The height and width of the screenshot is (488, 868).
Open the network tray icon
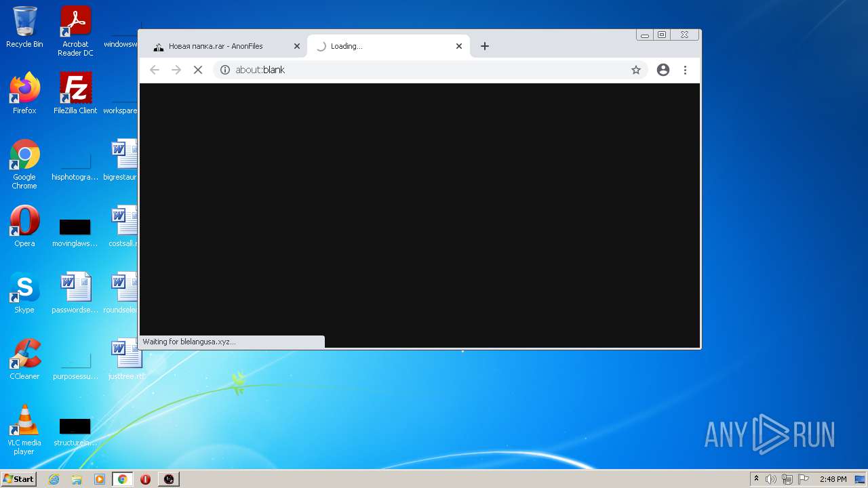pyautogui.click(x=787, y=479)
